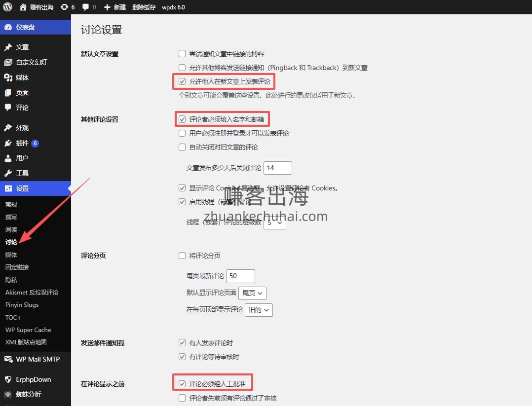Expand the threaded comments depth dropdown
532x406 pixels.
point(275,223)
